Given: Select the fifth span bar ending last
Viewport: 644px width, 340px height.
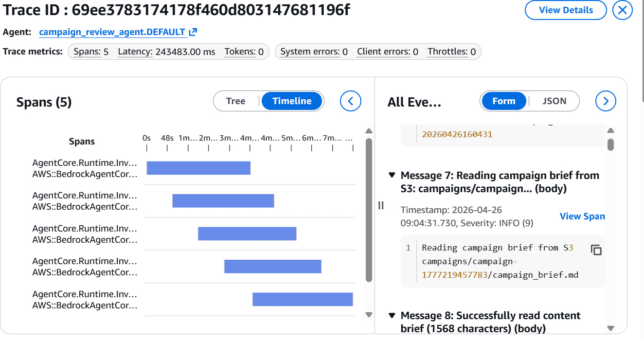Looking at the screenshot, I should click(x=303, y=299).
